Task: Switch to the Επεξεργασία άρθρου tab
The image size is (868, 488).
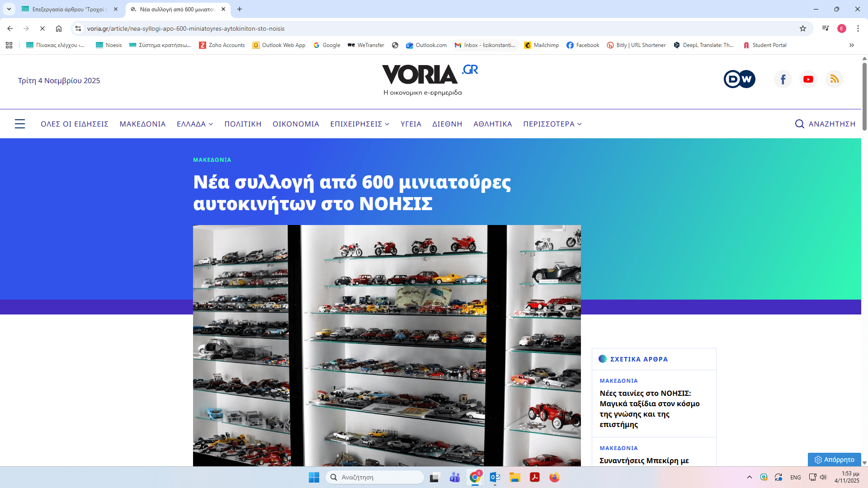Action: [68, 9]
